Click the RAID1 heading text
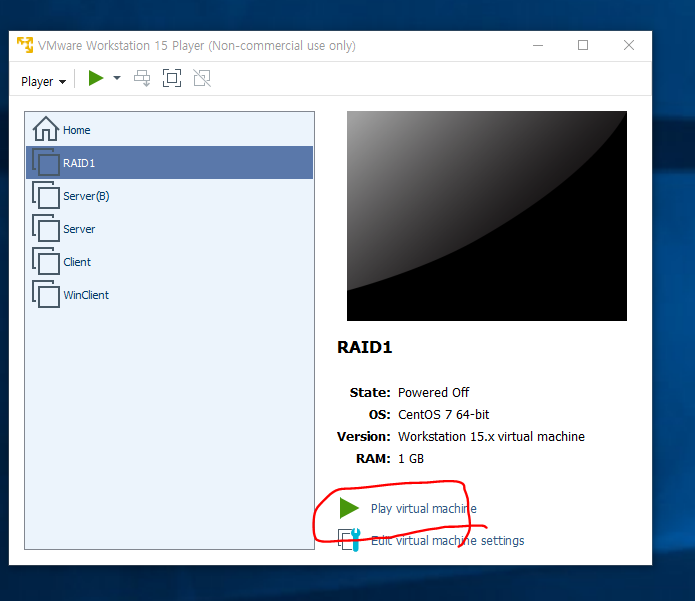 [x=365, y=347]
